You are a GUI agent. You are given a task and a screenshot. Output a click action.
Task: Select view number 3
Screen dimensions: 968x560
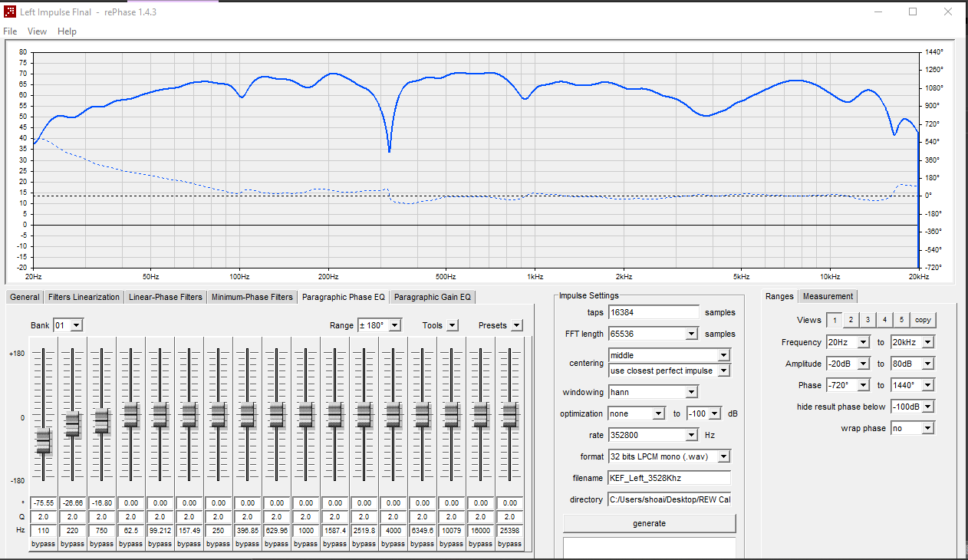(867, 320)
